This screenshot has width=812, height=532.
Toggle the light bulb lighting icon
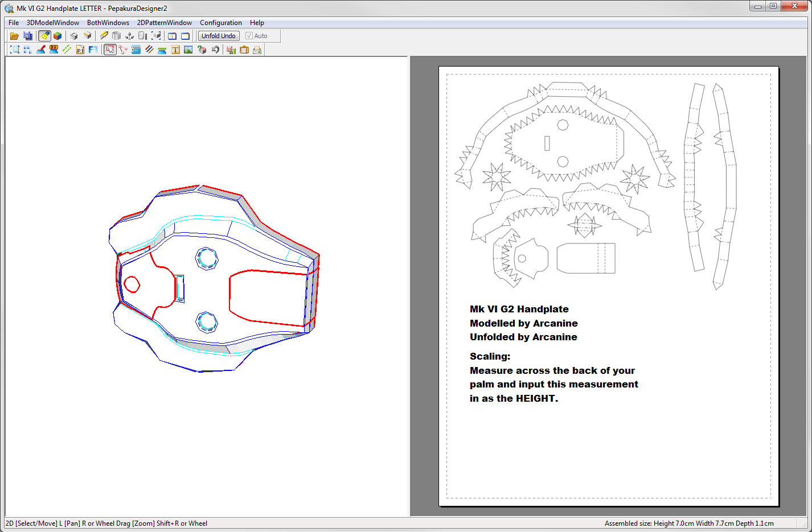(44, 36)
